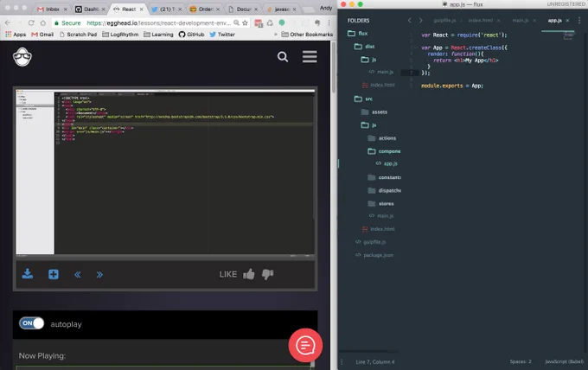Click the Chrome page vertical scrollbar
Image resolution: width=588 pixels, height=370 pixels.
click(x=334, y=67)
